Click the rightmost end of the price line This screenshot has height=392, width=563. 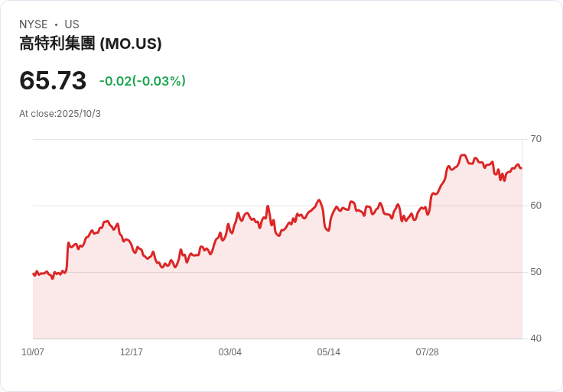(x=521, y=168)
